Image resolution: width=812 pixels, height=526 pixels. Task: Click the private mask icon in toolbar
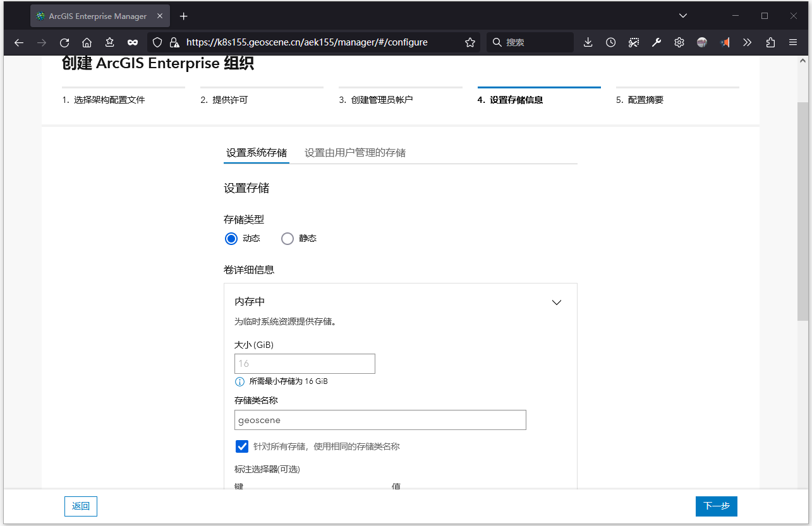133,42
